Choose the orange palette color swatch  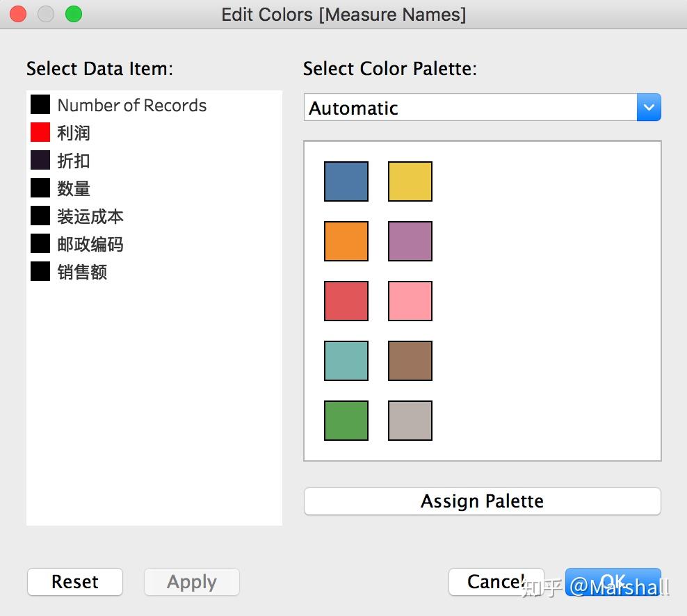tap(346, 241)
